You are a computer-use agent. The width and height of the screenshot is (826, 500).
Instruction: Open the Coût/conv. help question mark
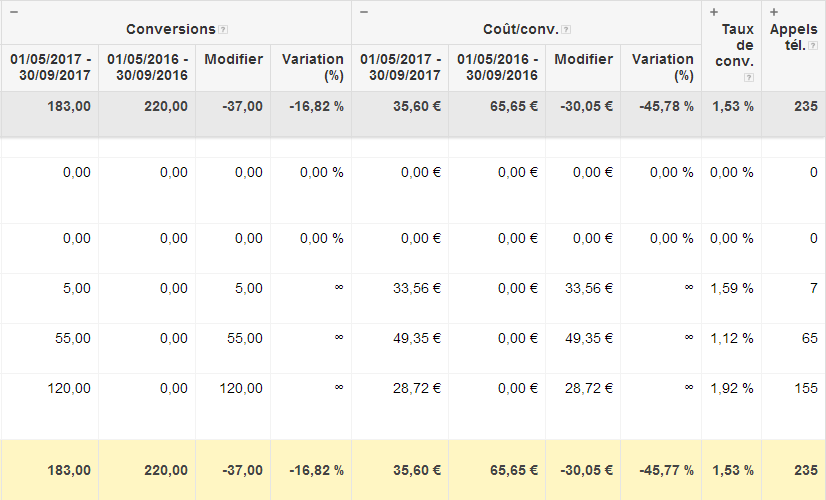[x=566, y=30]
